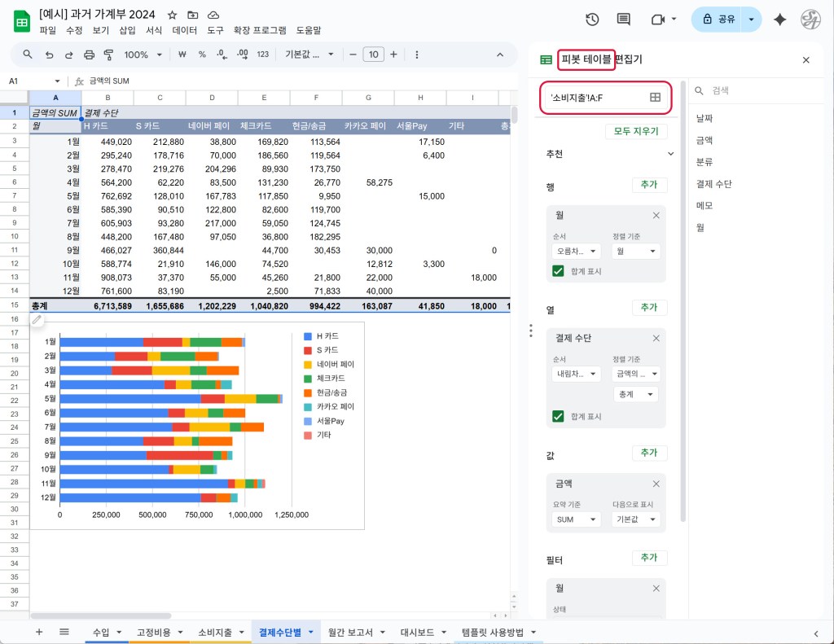
Task: Click the select data range grid icon
Action: pyautogui.click(x=655, y=98)
